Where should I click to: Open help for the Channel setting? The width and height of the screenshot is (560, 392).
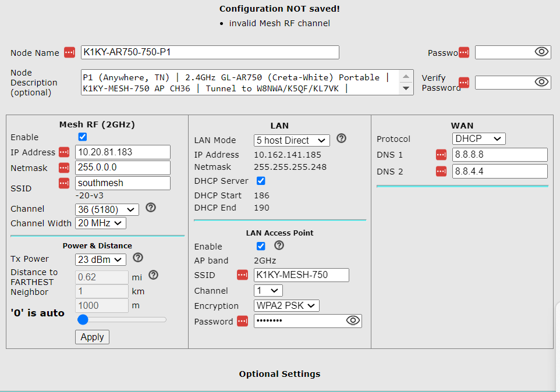(x=151, y=208)
